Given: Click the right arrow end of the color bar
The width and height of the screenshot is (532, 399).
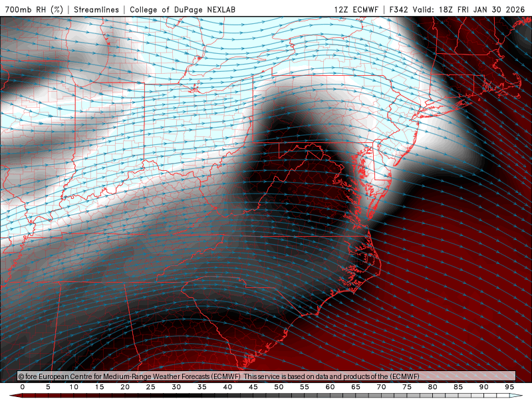Looking at the screenshot, I should (517, 396).
